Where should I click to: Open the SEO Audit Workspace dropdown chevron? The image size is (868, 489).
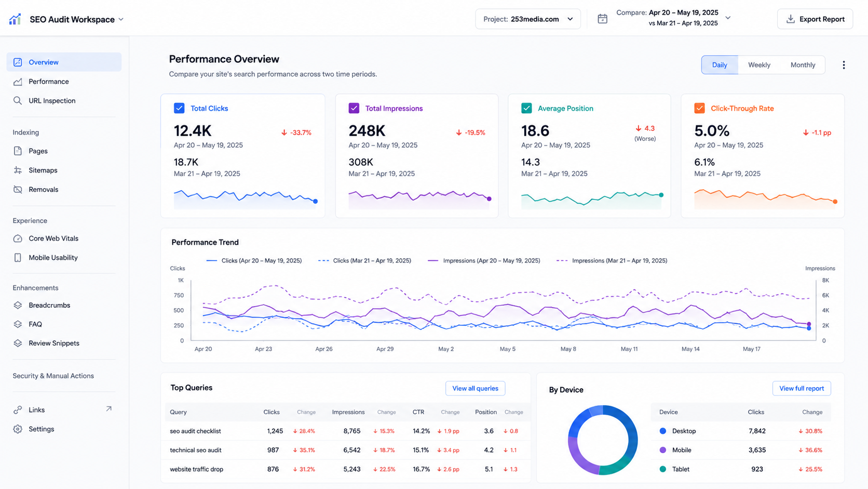coord(121,19)
